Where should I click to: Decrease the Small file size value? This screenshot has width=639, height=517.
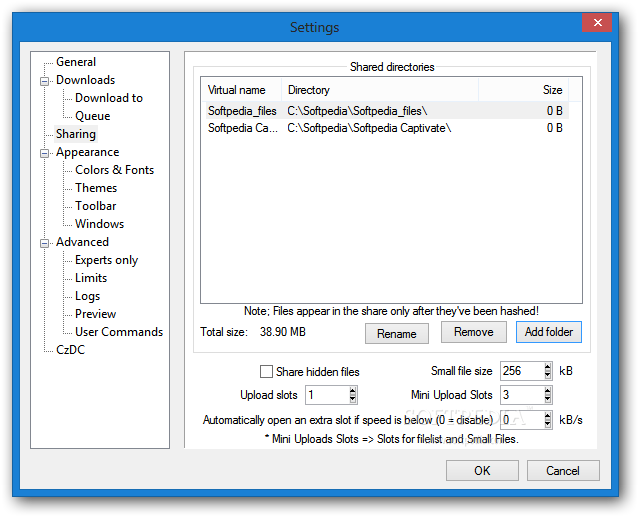(x=548, y=376)
